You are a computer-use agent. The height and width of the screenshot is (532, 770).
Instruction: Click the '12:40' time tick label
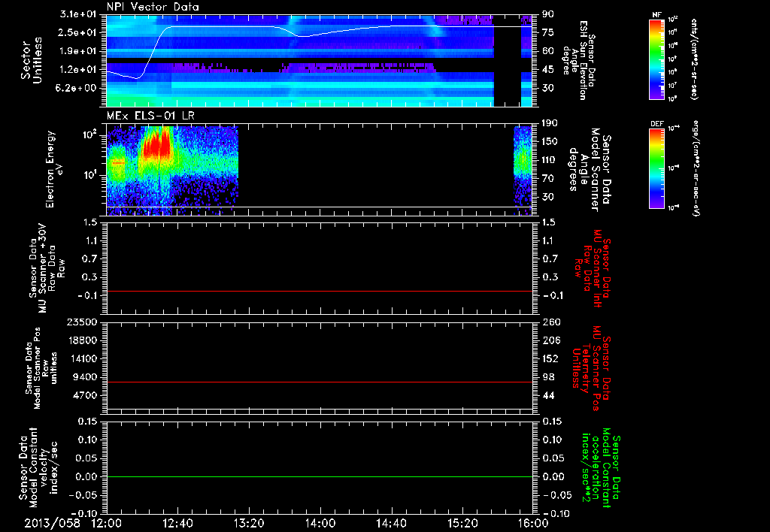[177, 523]
